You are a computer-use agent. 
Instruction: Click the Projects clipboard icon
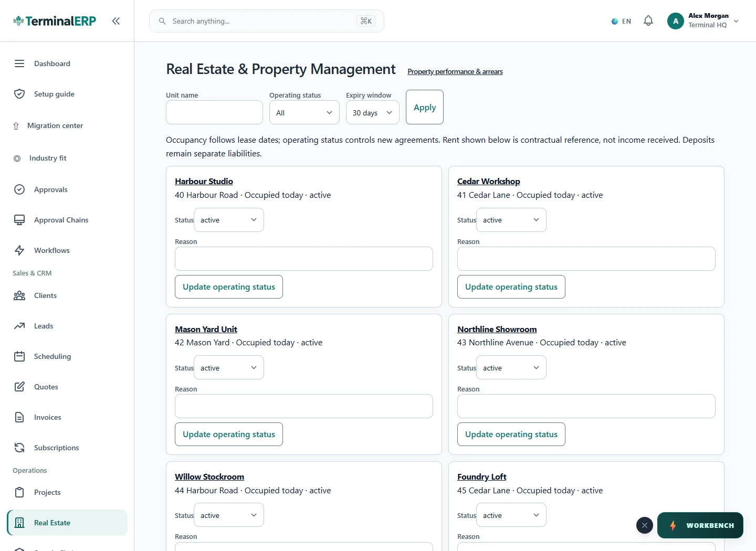tap(19, 492)
